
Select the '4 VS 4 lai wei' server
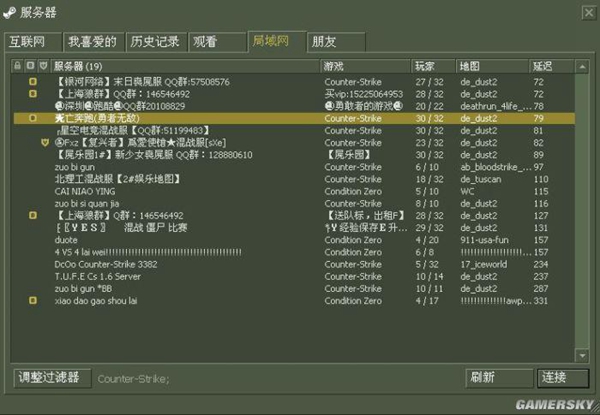tap(294, 252)
